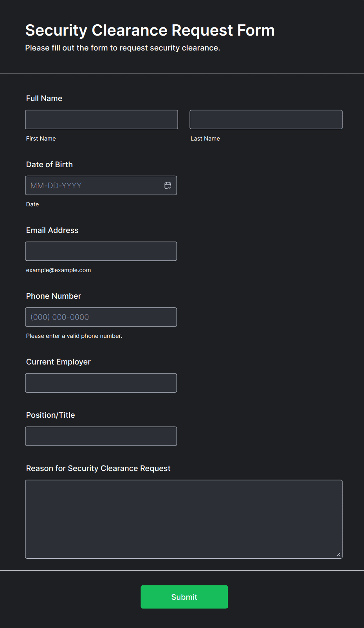Click the Last Name input box

click(266, 119)
